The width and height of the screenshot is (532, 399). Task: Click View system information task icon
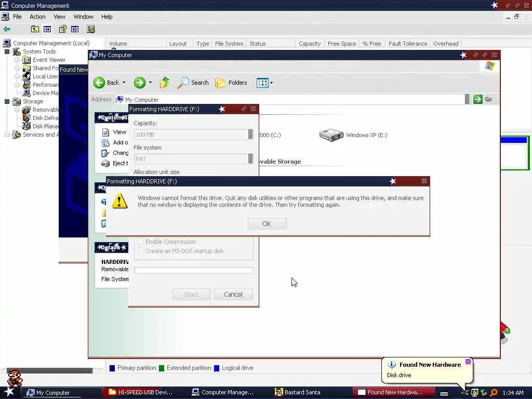105,132
